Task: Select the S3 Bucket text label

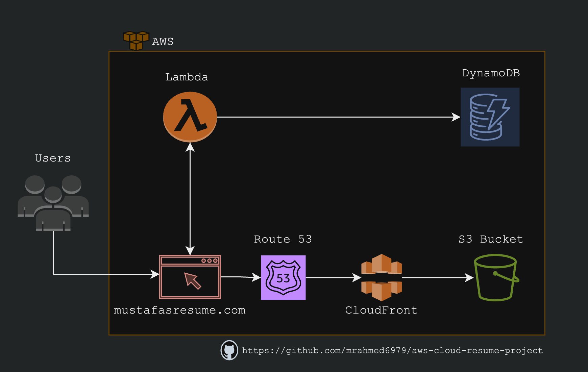Action: 491,239
